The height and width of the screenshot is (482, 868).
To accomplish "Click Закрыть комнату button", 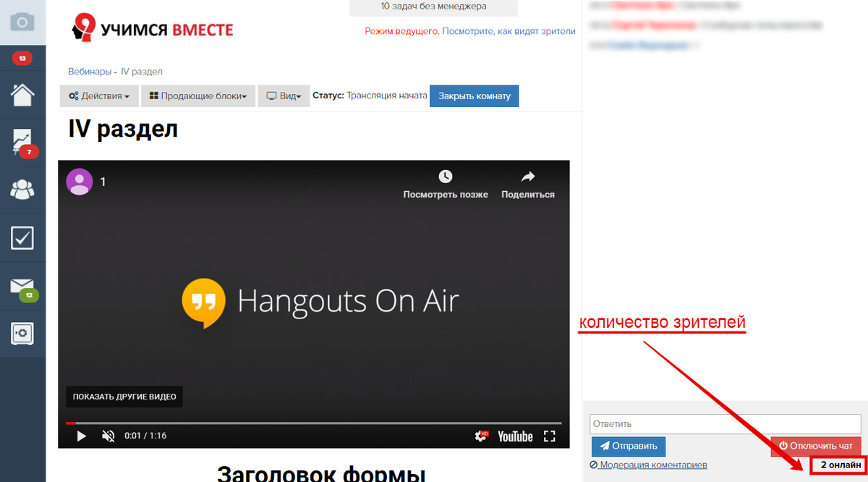I will [x=475, y=96].
